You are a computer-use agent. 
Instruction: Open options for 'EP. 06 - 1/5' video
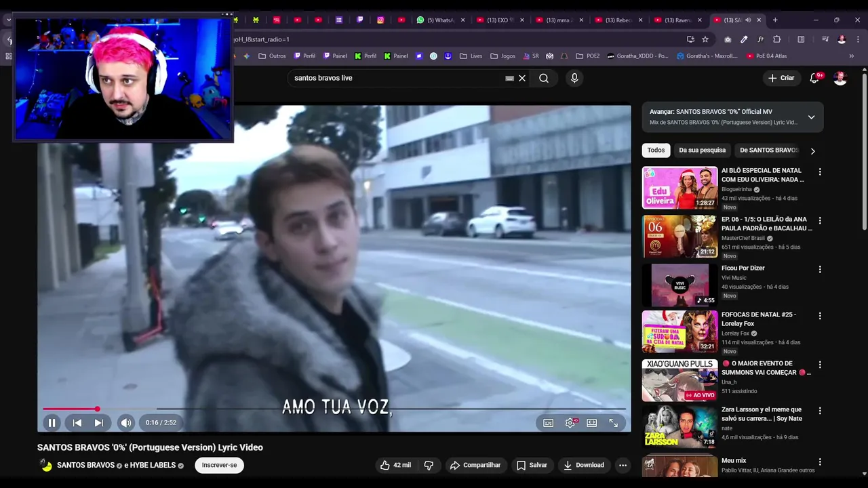click(820, 221)
